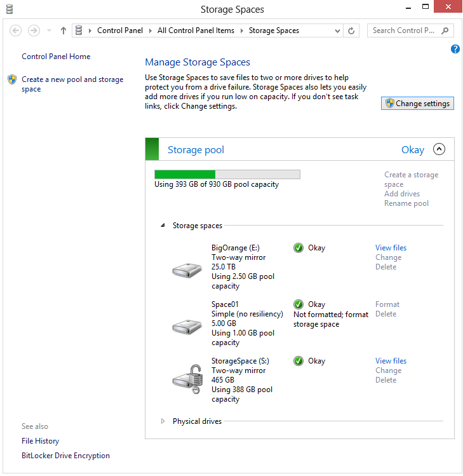This screenshot has height=476, width=463.
Task: Click Change for BigOrange (E:)
Action: tap(388, 257)
